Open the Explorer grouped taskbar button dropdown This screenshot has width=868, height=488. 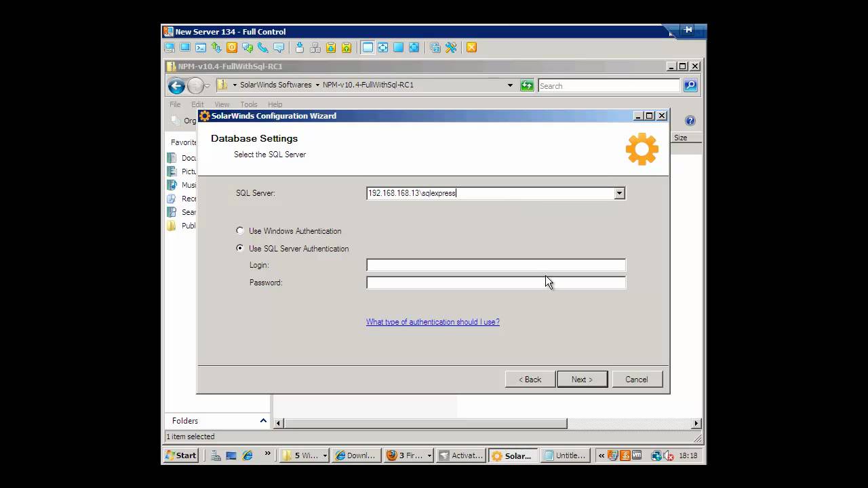click(x=325, y=455)
